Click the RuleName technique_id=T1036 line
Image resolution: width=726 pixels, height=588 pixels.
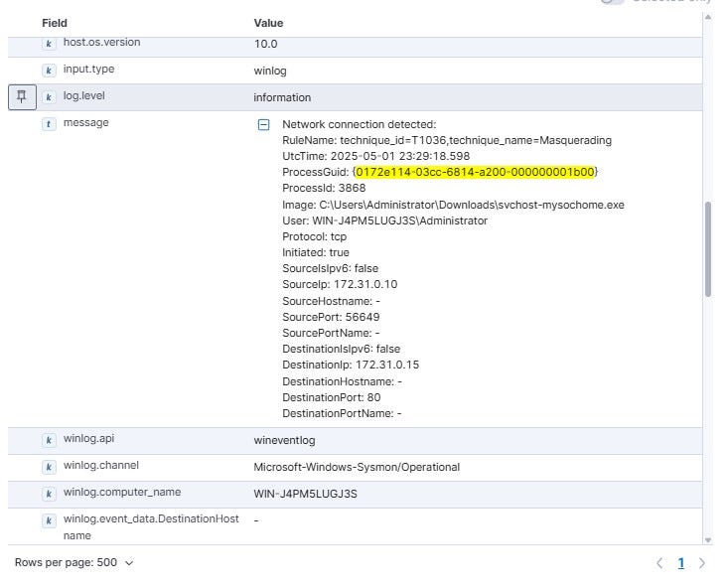click(x=447, y=140)
